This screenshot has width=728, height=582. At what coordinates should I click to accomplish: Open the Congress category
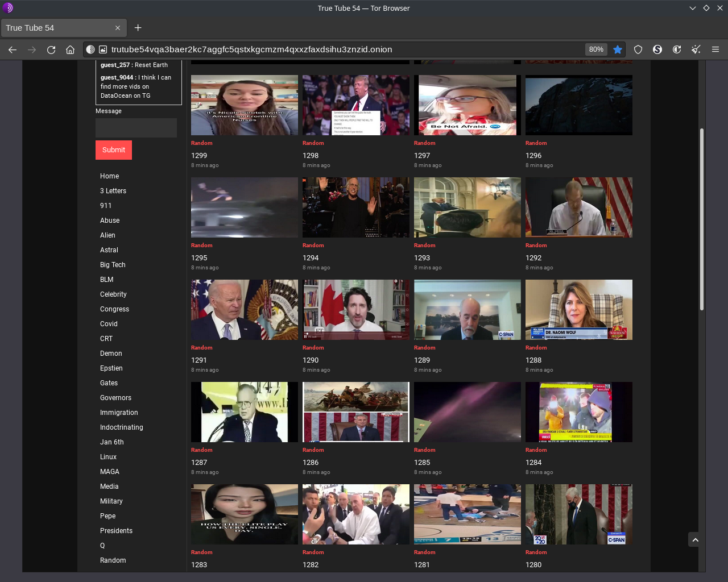click(114, 309)
